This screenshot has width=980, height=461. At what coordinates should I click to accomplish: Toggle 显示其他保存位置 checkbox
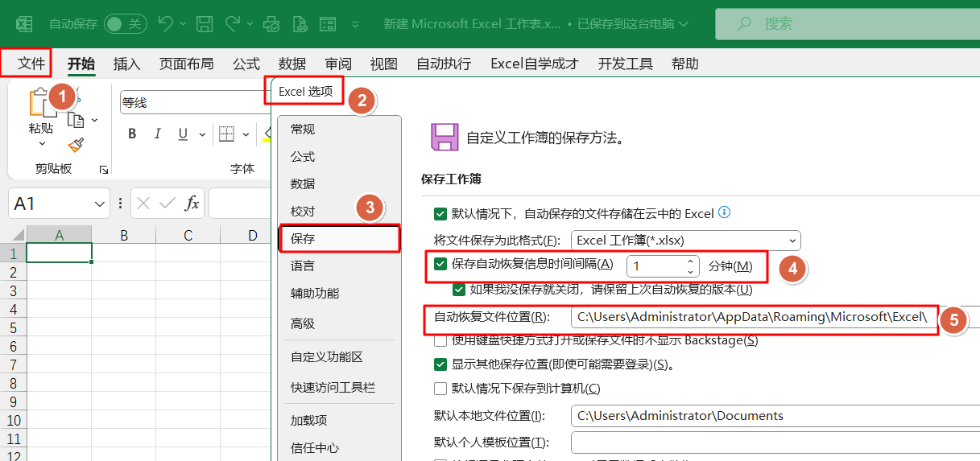440,364
